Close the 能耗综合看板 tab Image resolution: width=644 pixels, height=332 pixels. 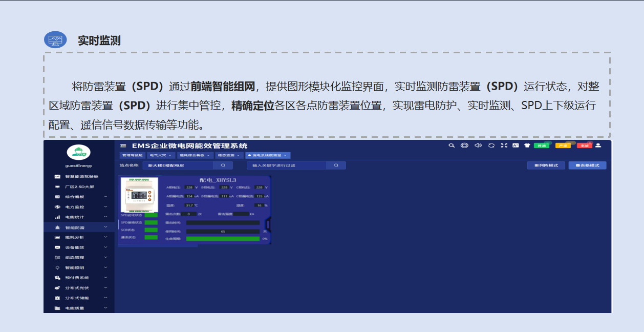pos(208,155)
